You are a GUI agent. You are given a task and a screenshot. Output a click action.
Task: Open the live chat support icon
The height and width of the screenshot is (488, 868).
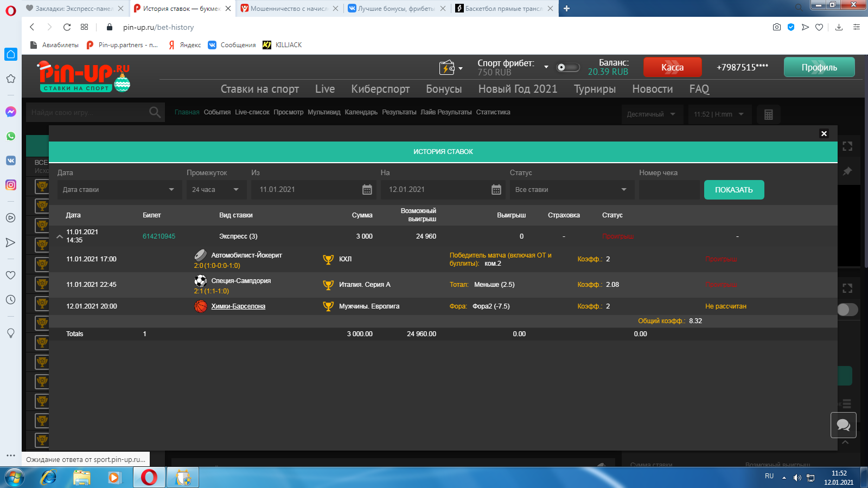[x=843, y=425]
